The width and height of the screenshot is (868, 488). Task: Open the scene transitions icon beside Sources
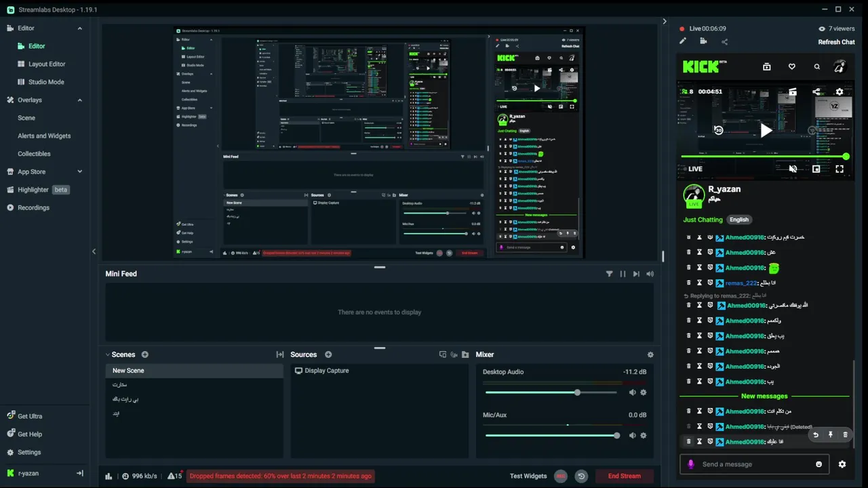click(x=280, y=354)
